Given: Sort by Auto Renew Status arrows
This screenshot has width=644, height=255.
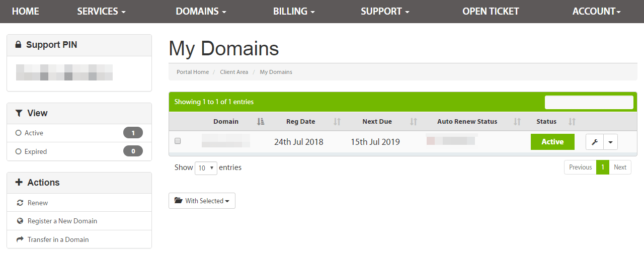Looking at the screenshot, I should pyautogui.click(x=517, y=121).
